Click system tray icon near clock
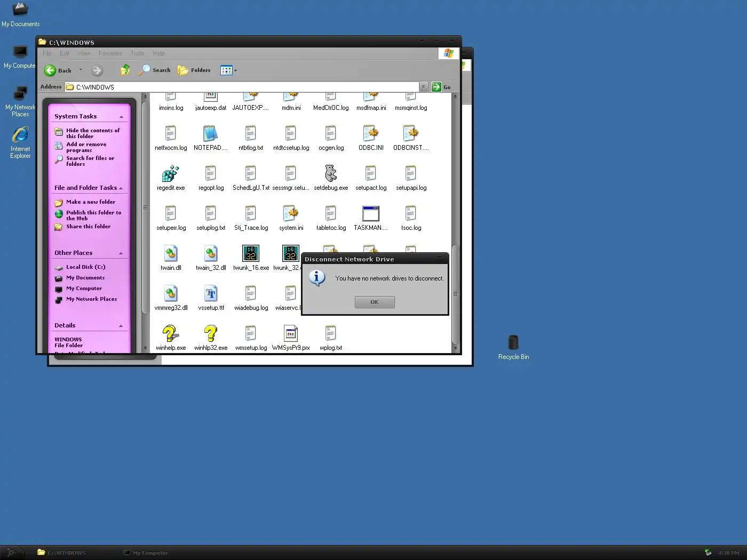 click(708, 553)
